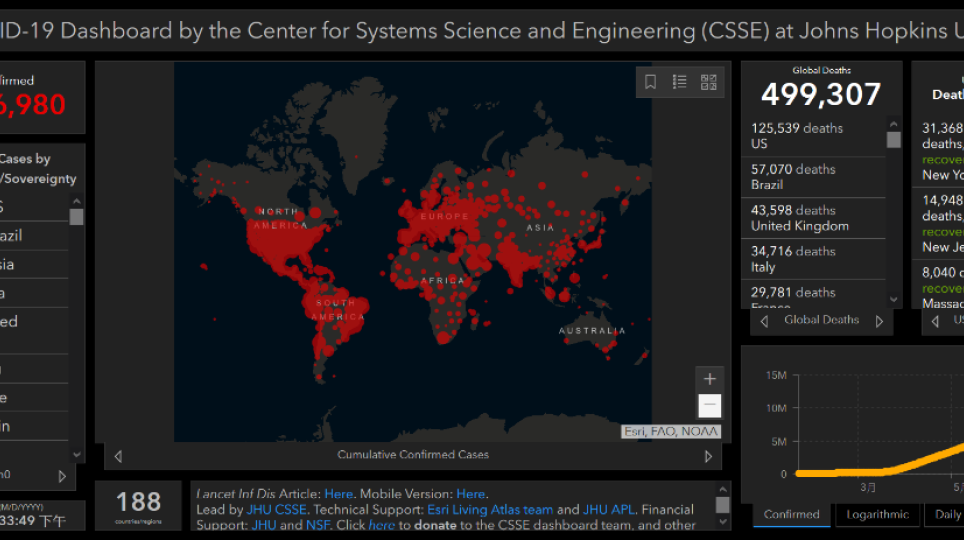Show the map legend list icon
Image resolution: width=964 pixels, height=540 pixels.
(680, 82)
